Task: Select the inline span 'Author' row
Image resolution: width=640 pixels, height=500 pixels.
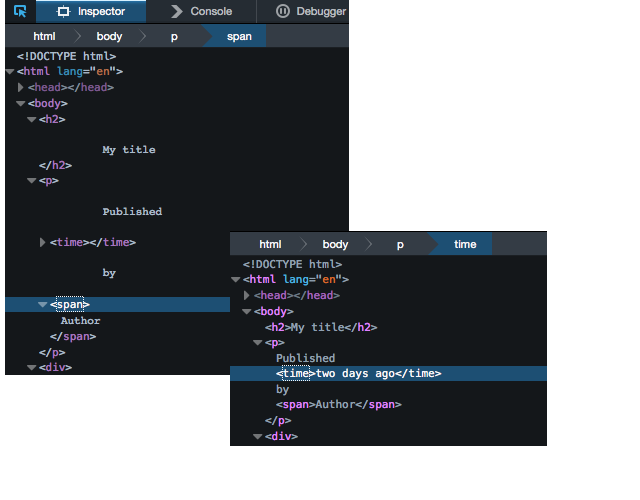Action: (338, 405)
